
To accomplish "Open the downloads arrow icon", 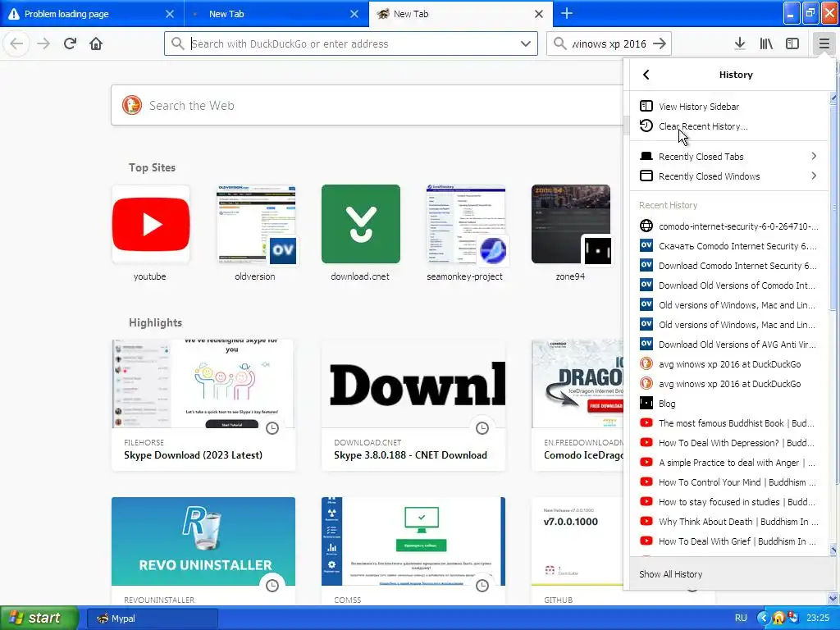I will tap(740, 43).
